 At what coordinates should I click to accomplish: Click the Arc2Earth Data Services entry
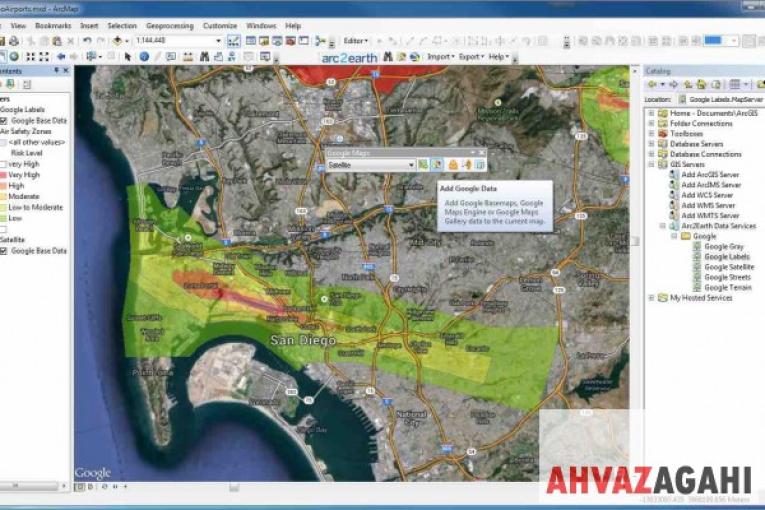[x=718, y=226]
